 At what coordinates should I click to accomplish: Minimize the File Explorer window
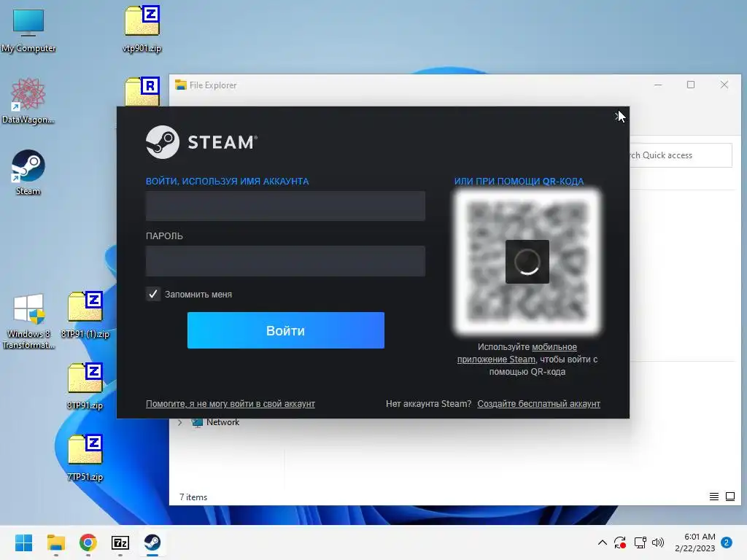coord(658,85)
